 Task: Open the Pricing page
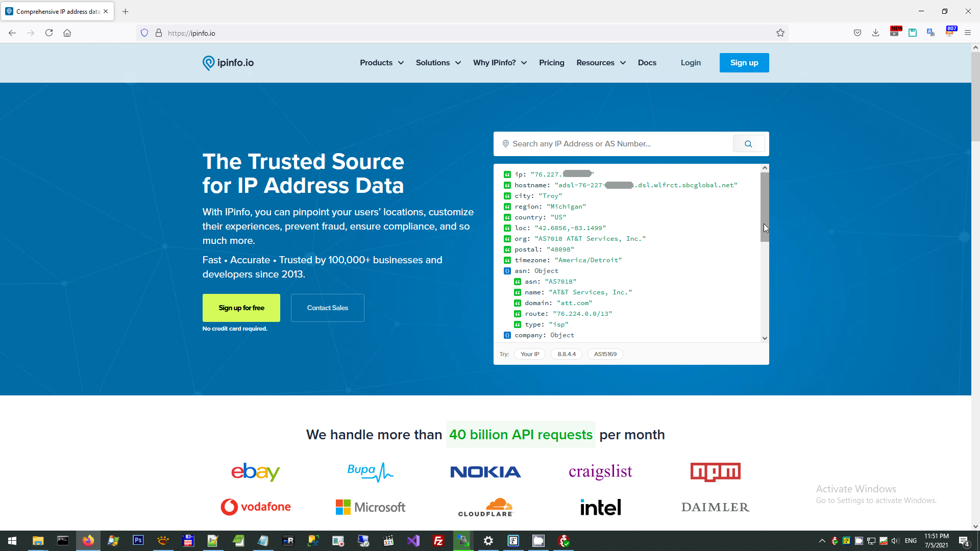551,63
